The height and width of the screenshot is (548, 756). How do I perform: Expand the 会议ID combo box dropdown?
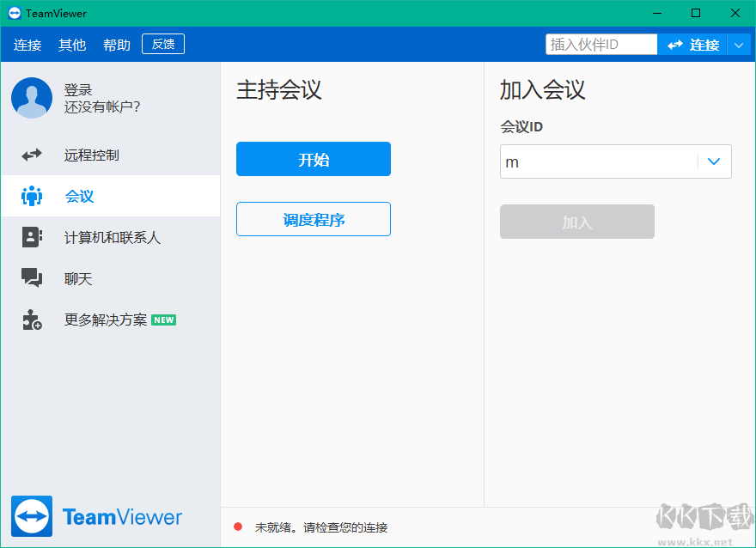[x=713, y=161]
